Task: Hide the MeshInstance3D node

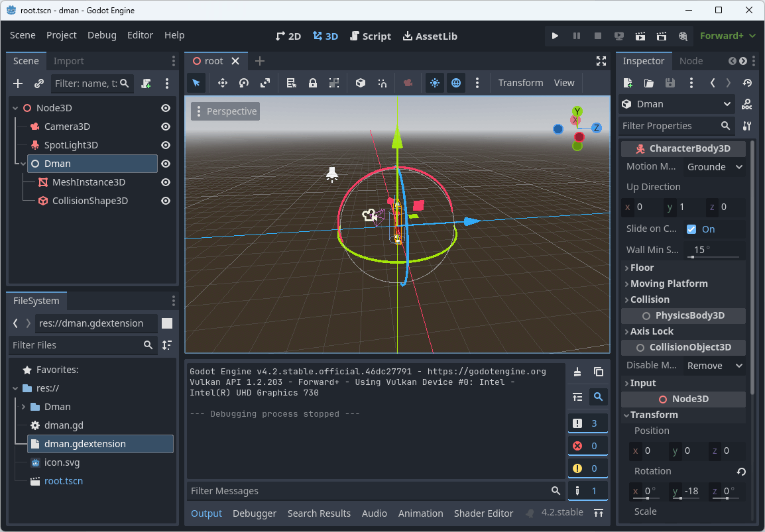Action: 166,182
